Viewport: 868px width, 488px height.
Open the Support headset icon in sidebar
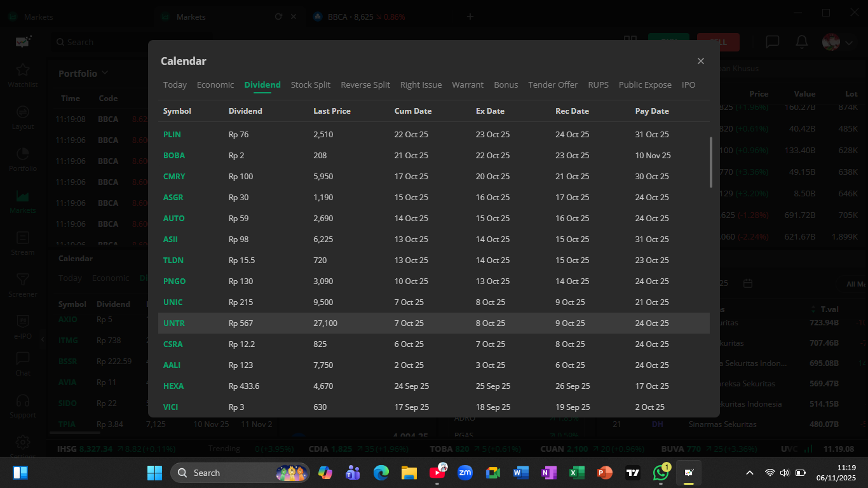pyautogui.click(x=23, y=402)
